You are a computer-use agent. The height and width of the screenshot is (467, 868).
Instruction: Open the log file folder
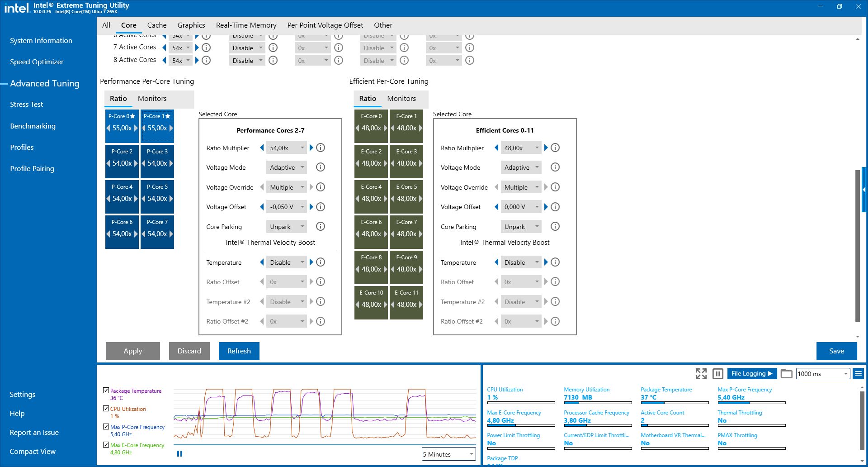point(787,374)
